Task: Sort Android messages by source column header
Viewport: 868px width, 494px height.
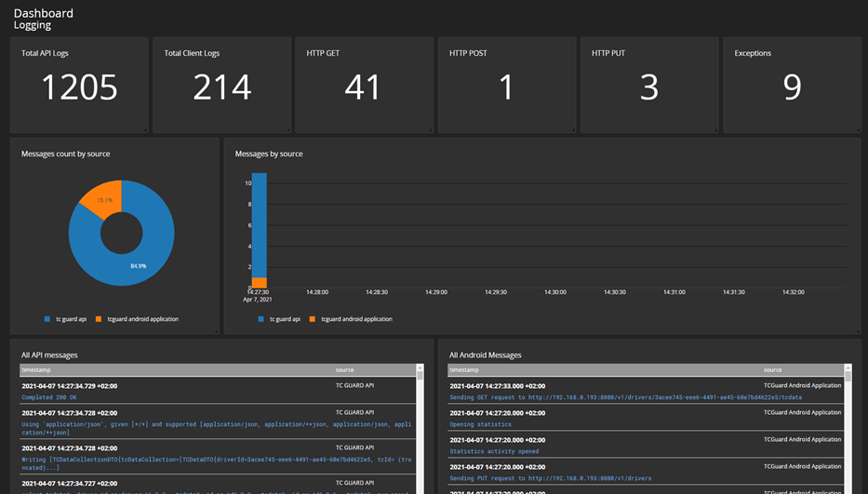Action: pyautogui.click(x=773, y=370)
